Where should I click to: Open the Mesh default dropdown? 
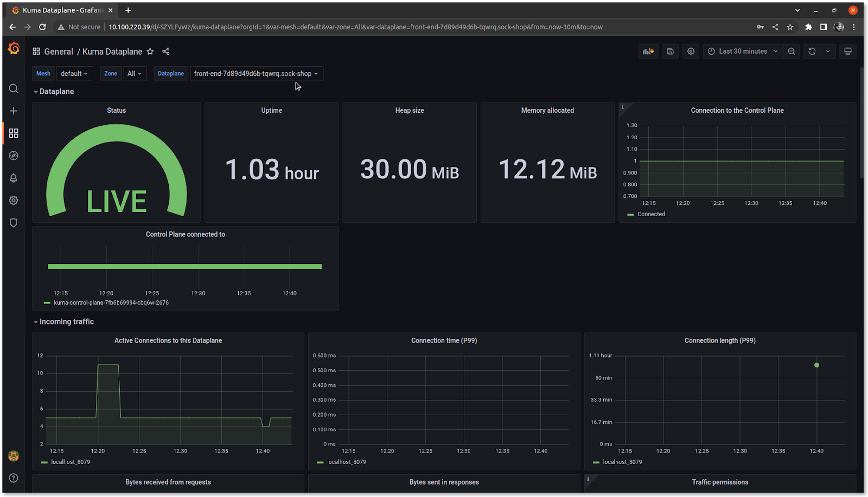(74, 74)
